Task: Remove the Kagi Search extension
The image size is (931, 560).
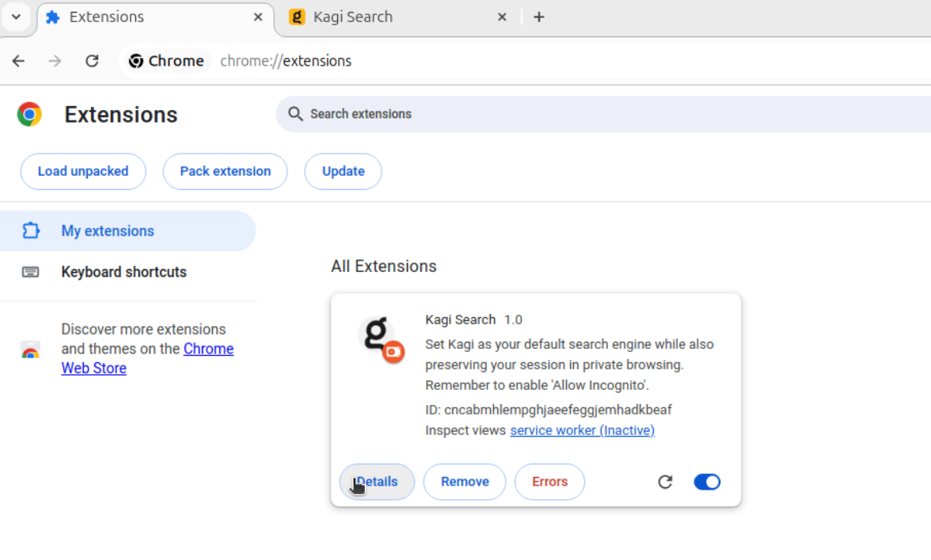Action: pyautogui.click(x=464, y=482)
